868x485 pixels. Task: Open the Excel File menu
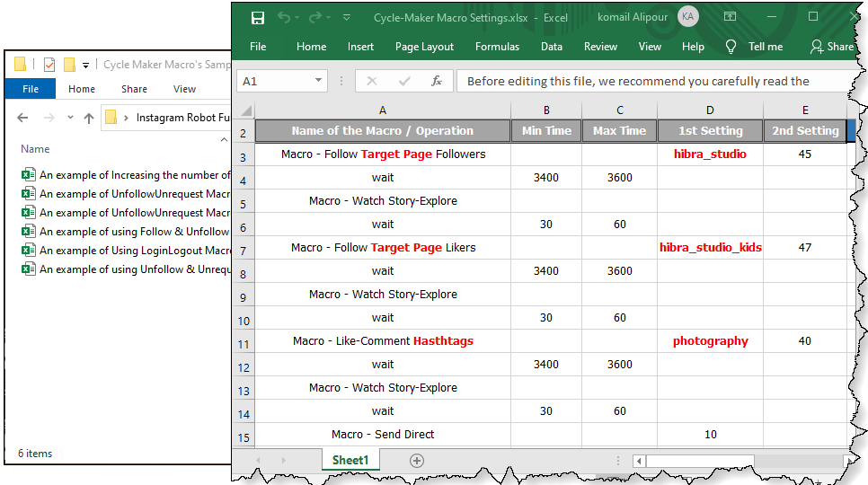click(x=258, y=47)
